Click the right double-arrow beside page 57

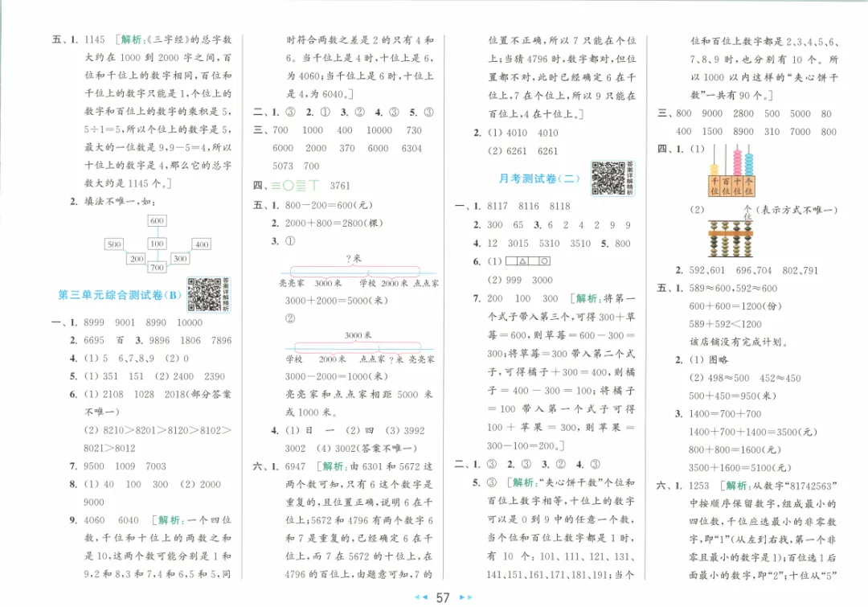[466, 597]
